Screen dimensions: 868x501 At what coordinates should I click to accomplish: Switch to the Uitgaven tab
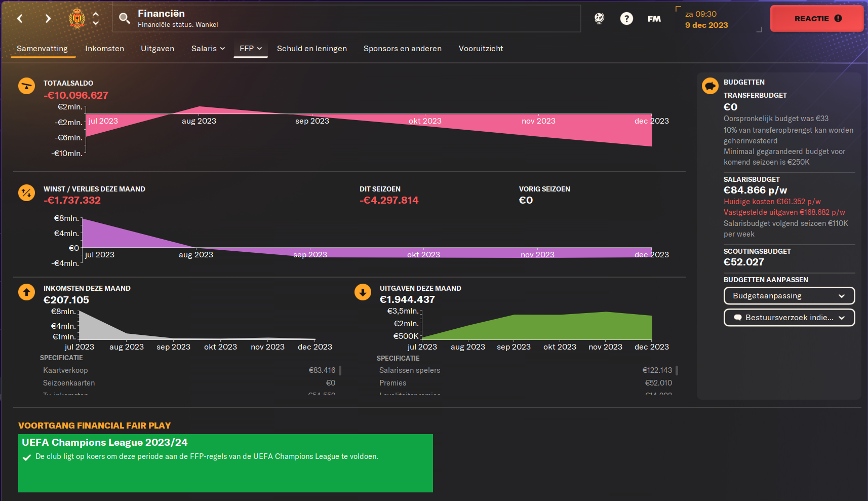[157, 49]
